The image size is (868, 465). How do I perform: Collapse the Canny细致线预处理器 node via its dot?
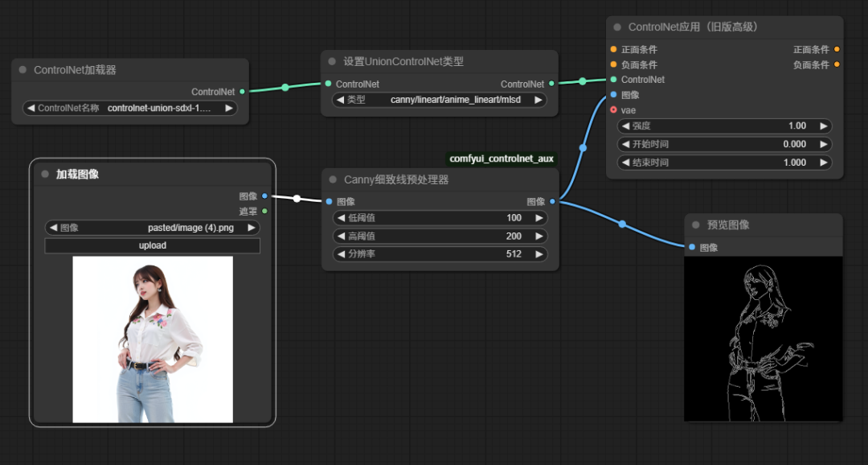[333, 179]
